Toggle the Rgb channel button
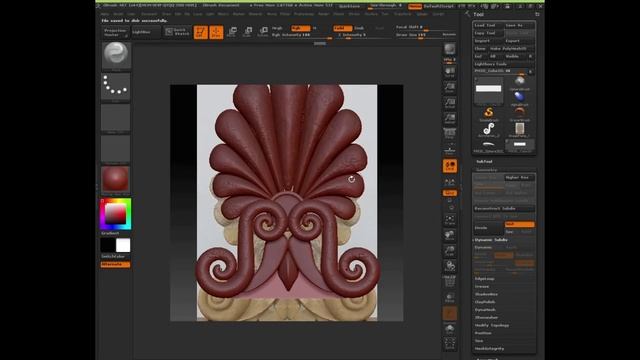Screen dimensions: 640x360 click(x=301, y=28)
